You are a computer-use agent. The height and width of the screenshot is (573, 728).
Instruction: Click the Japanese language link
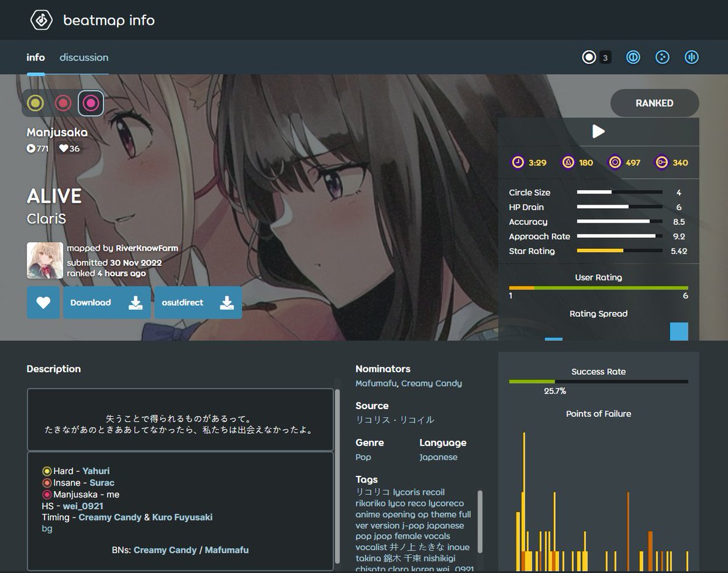click(439, 457)
